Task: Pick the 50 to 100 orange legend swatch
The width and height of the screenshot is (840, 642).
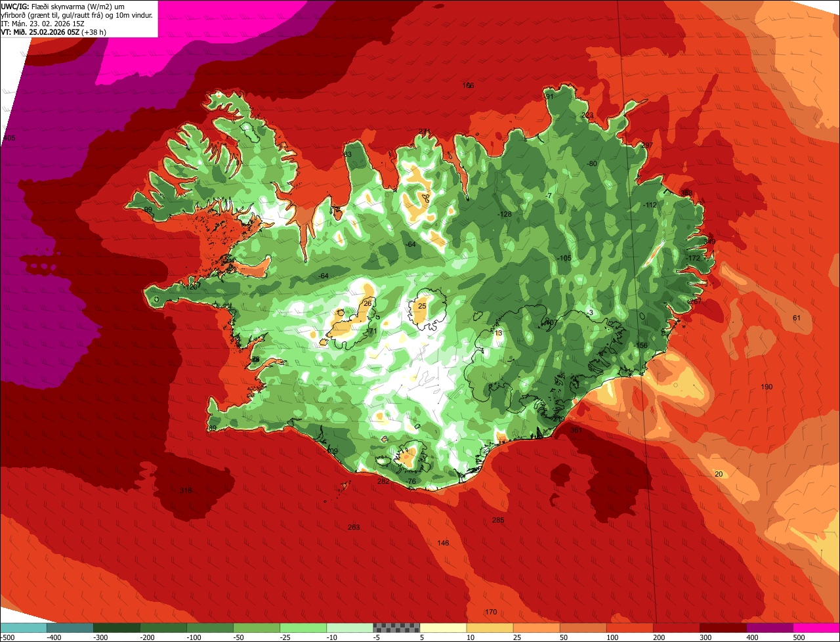Action: [x=583, y=627]
